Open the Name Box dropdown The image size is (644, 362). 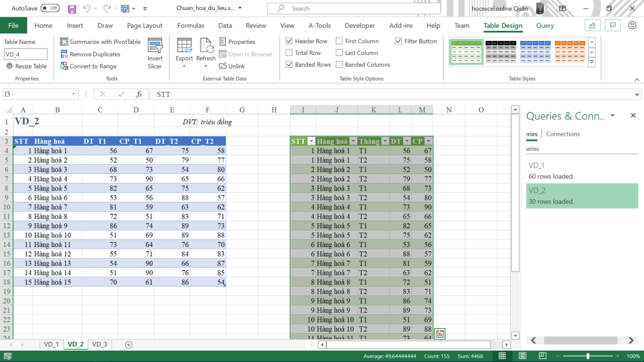point(74,94)
